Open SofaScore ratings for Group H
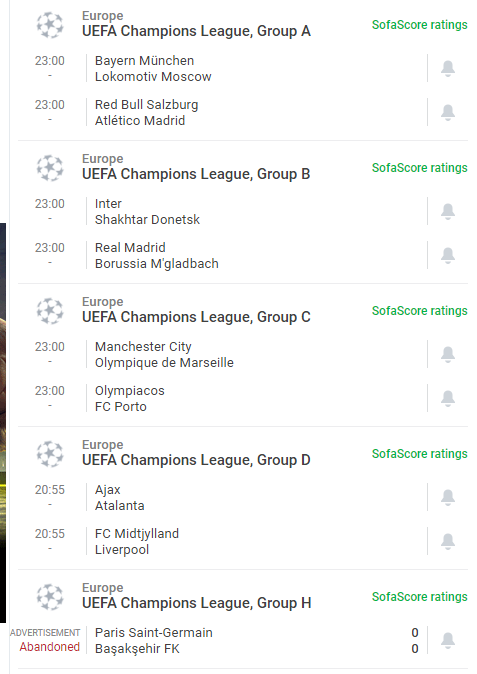This screenshot has width=477, height=674. pos(419,597)
